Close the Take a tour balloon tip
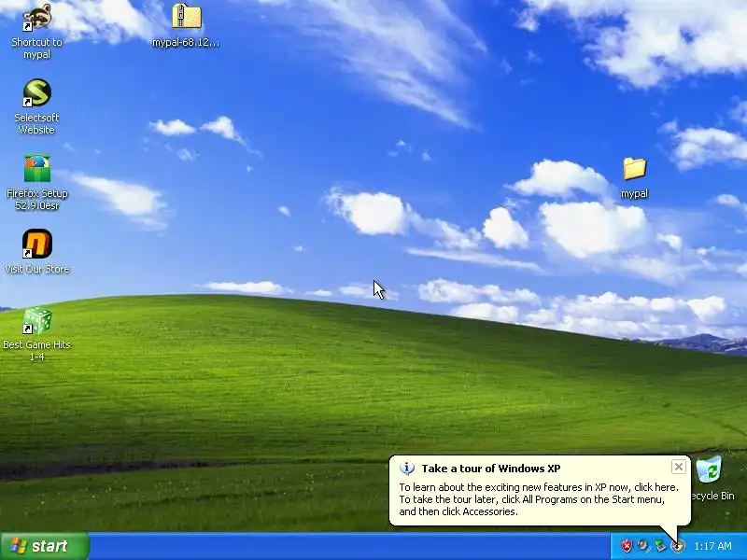This screenshot has height=560, width=747. (679, 467)
